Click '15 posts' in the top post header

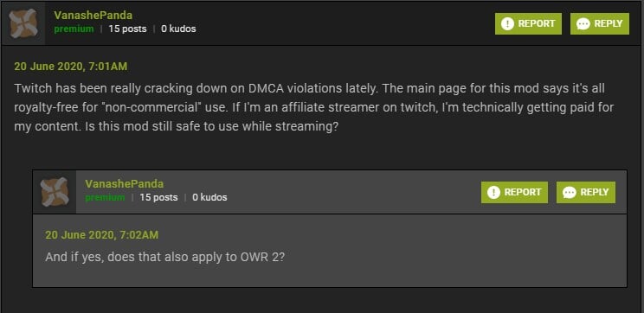127,29
